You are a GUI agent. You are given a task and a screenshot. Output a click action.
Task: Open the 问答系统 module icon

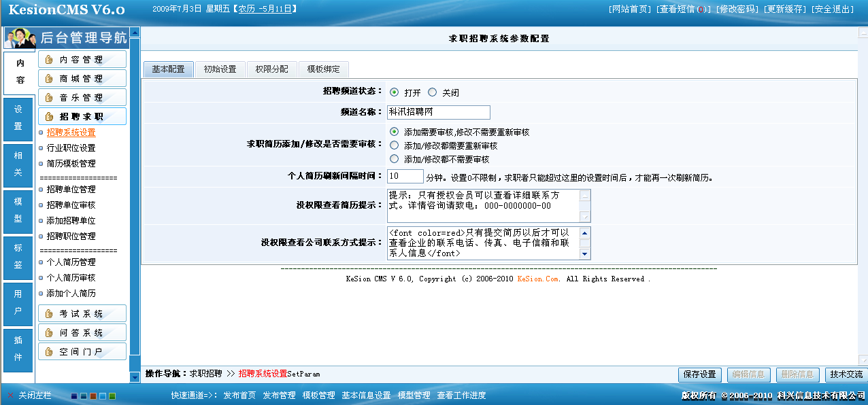(82, 332)
